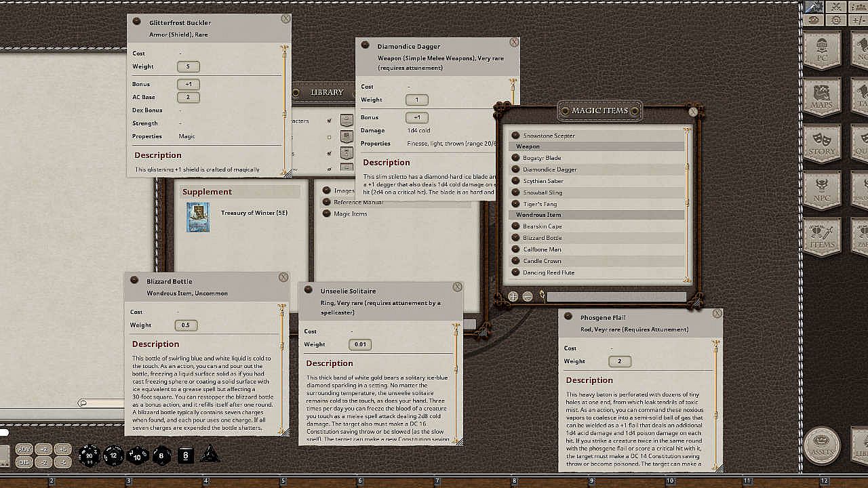Open the NPC sidebar panel
The height and width of the screenshot is (488, 868).
click(821, 190)
